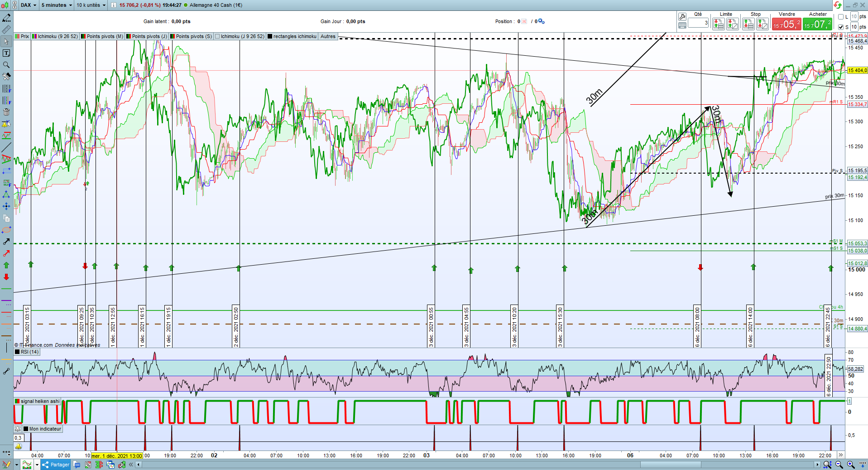The width and height of the screenshot is (868, 470).
Task: Click the zoom out magnifier at bottom right
Action: click(x=839, y=465)
